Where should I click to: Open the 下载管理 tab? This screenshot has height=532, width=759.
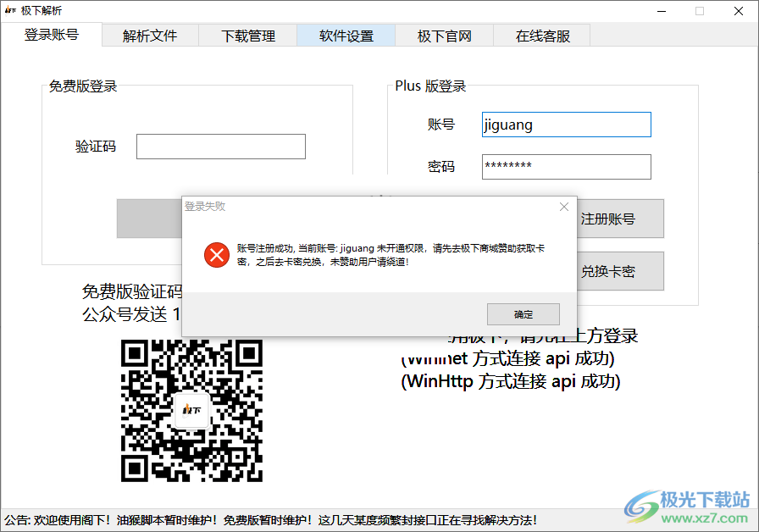[248, 36]
